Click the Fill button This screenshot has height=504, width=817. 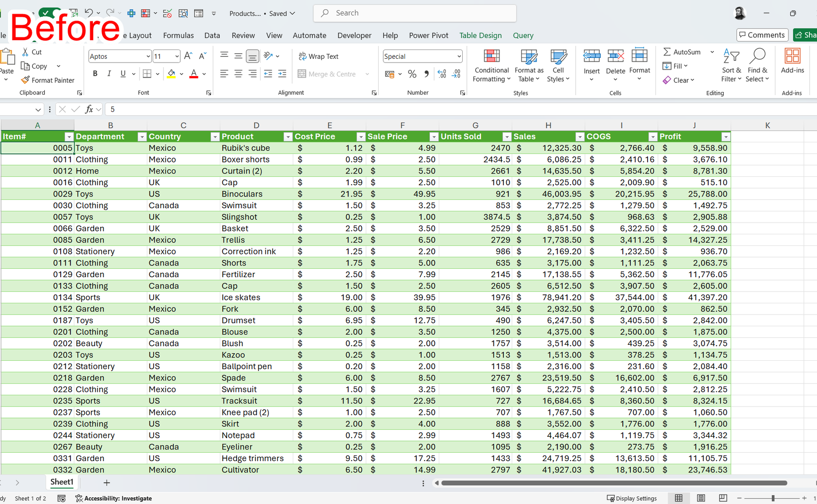click(x=675, y=66)
